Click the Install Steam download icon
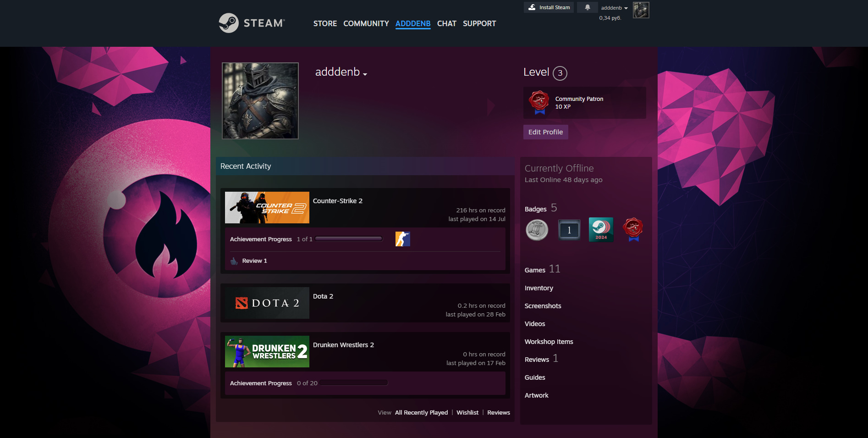This screenshot has height=438, width=868. pyautogui.click(x=532, y=7)
